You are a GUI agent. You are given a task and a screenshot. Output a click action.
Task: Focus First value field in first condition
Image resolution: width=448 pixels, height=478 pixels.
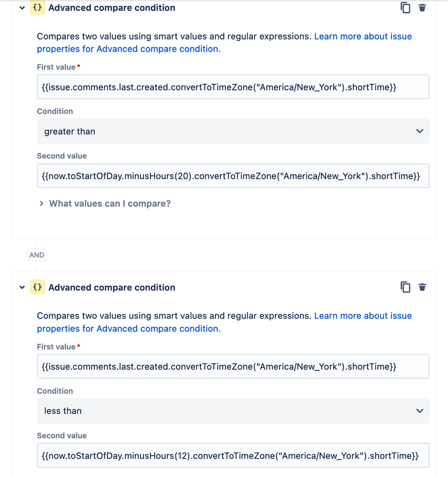233,87
